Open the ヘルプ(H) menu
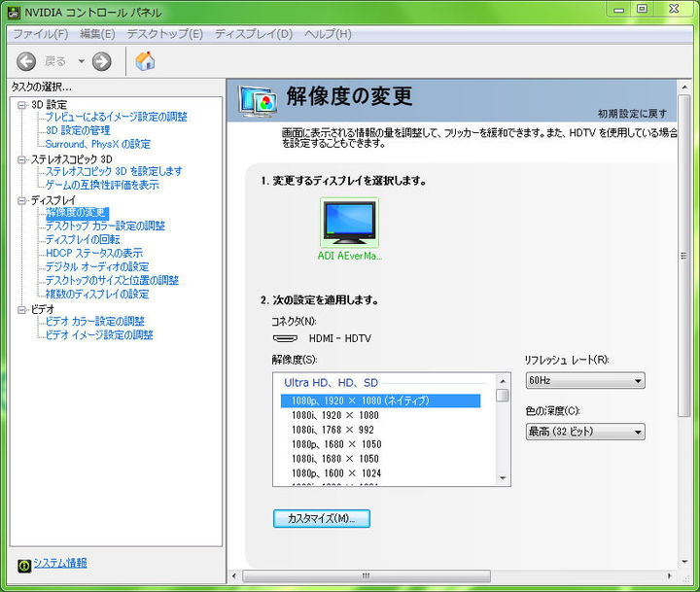Viewport: 700px width, 592px height. (x=328, y=34)
